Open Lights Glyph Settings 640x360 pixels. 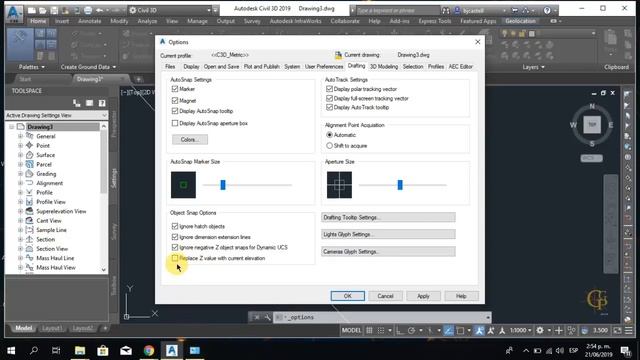[388, 234]
